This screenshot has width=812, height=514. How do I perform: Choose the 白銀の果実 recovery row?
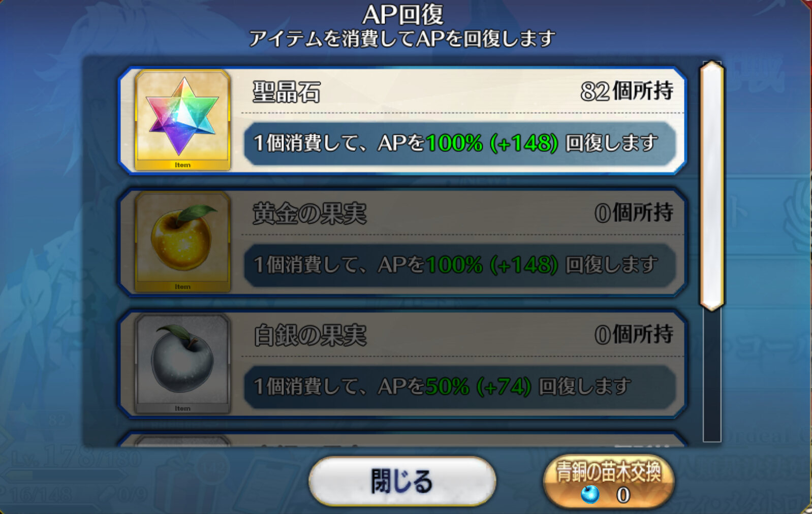click(x=402, y=364)
